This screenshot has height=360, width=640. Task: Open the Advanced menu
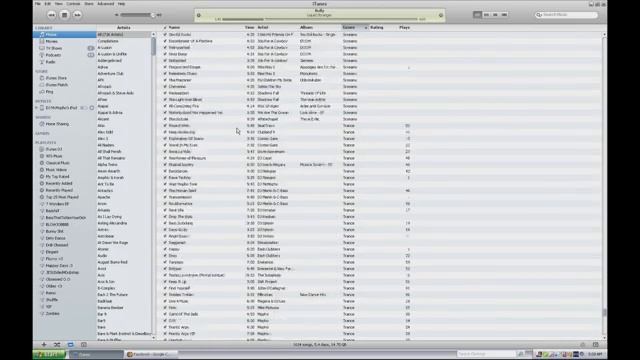click(105, 4)
